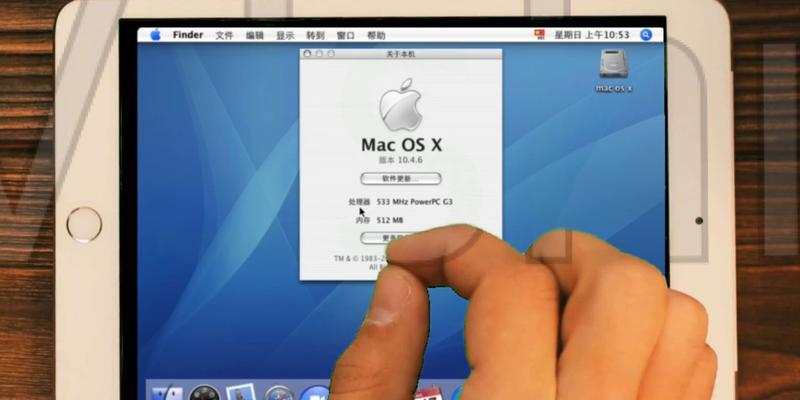Open the 帮助 menu

click(x=376, y=35)
